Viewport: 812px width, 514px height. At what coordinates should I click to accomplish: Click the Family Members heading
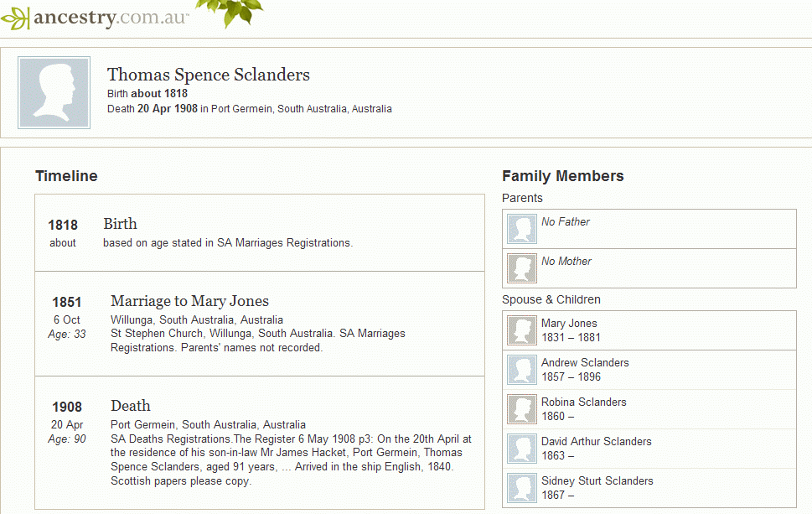click(x=563, y=176)
